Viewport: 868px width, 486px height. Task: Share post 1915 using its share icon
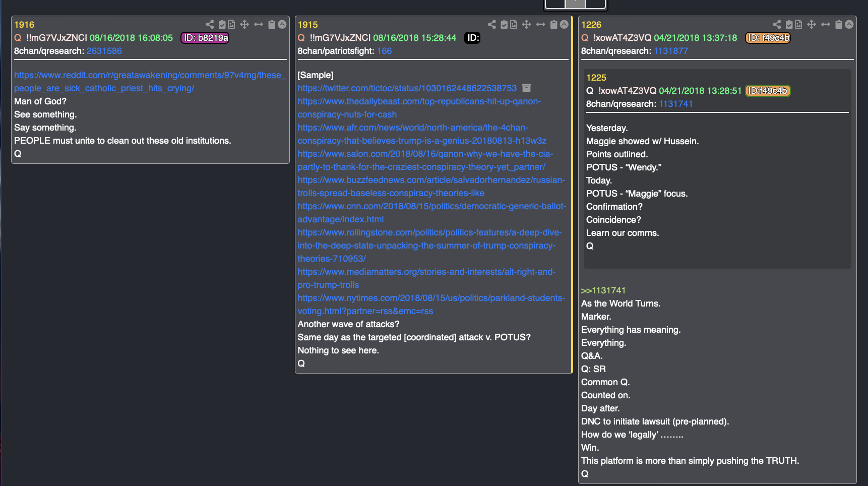coord(492,24)
